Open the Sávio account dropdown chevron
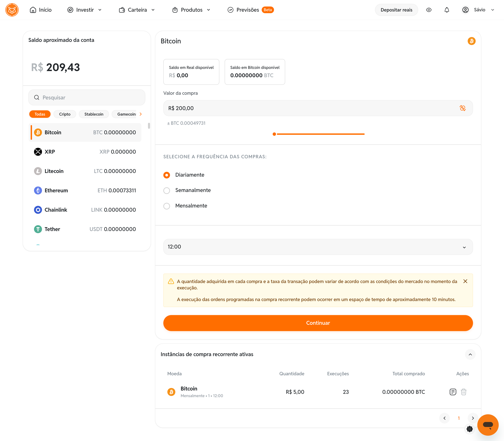 click(x=492, y=10)
